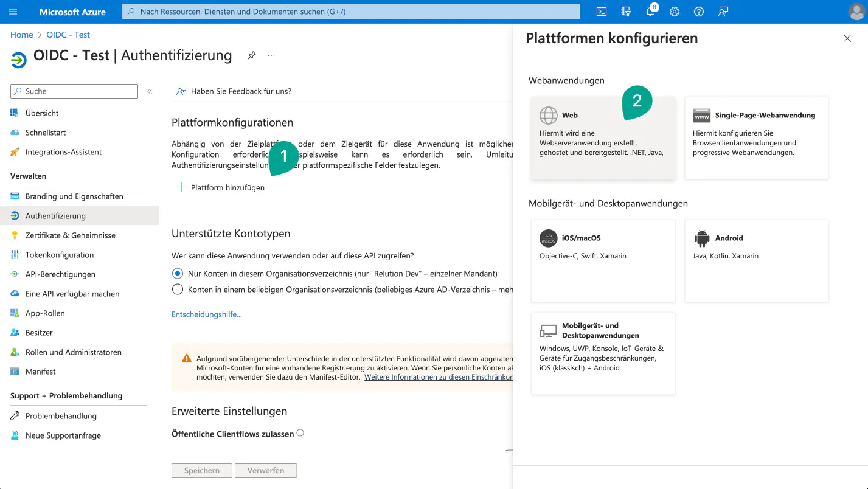Open the notifications bell icon

click(x=650, y=12)
